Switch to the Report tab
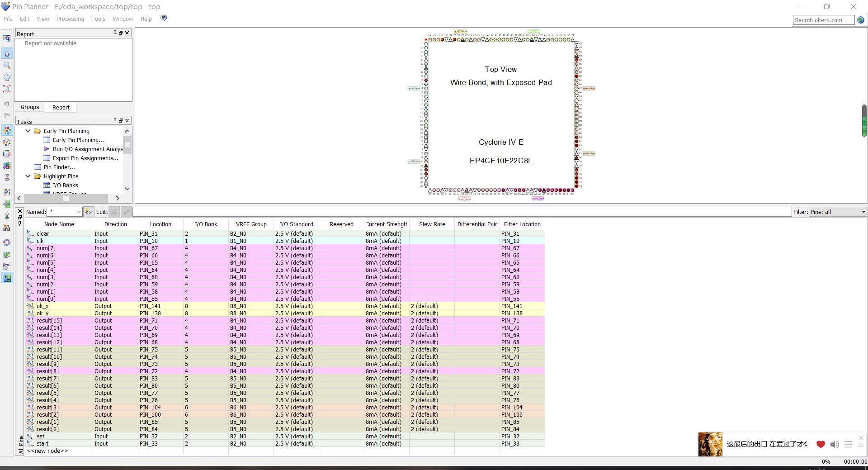Viewport: 868px width, 470px height. [x=61, y=107]
